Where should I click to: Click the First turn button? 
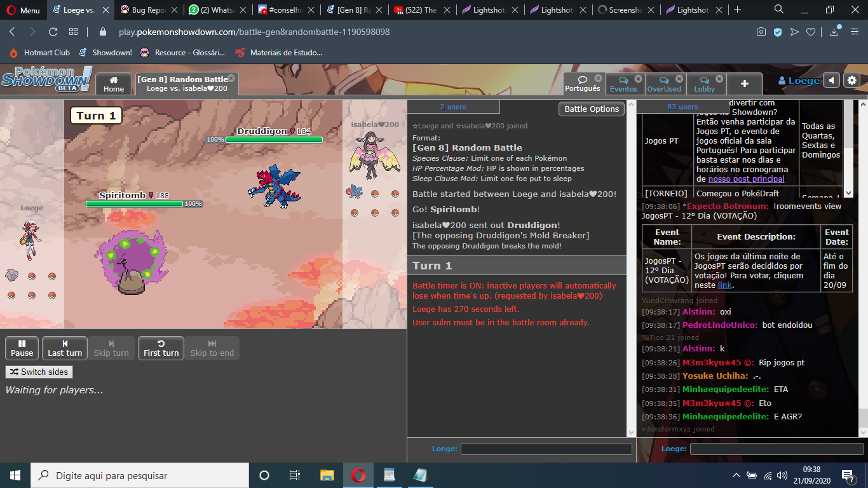click(161, 348)
